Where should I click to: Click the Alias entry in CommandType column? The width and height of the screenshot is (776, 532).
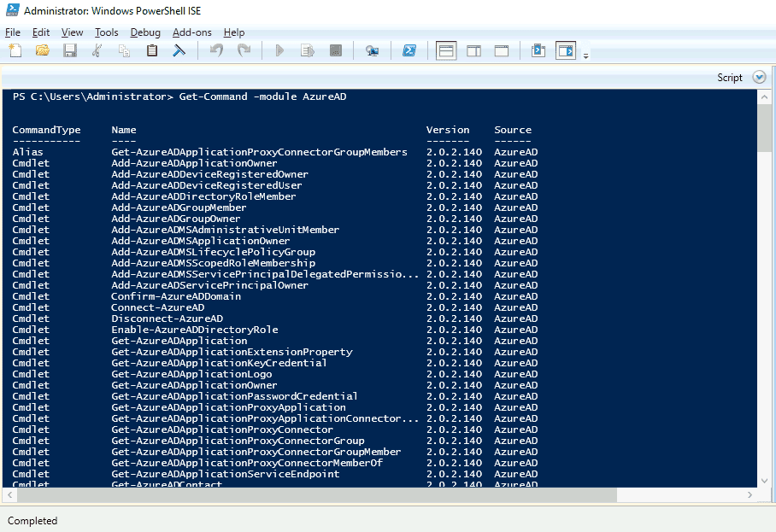coord(27,152)
